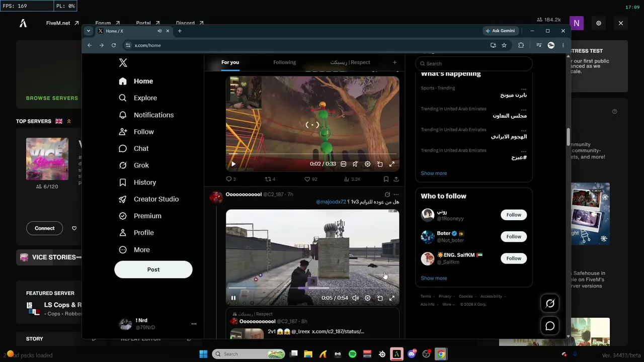This screenshot has width=644, height=362.
Task: Repost the first video post
Action: (x=270, y=179)
